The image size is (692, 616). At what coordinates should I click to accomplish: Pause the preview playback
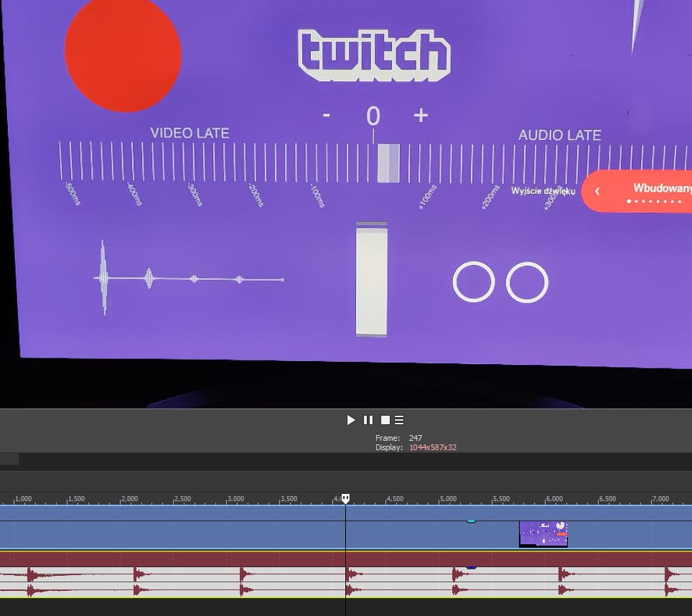368,420
